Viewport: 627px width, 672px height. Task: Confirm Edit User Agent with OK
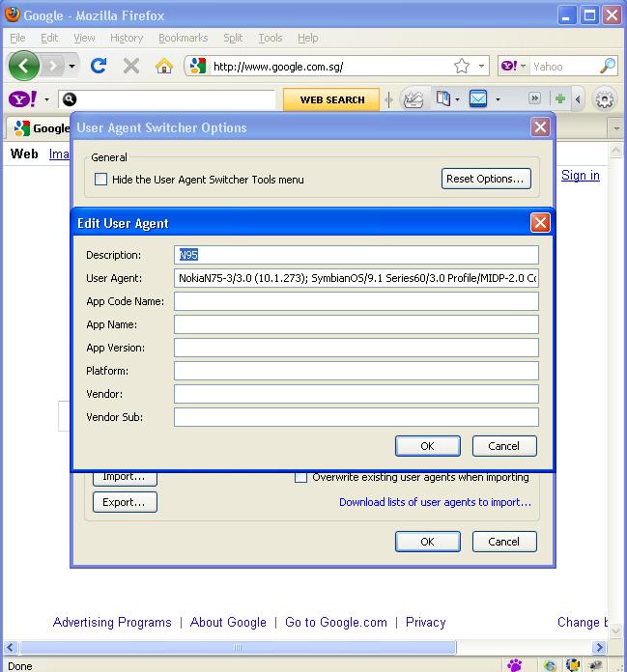pos(428,446)
